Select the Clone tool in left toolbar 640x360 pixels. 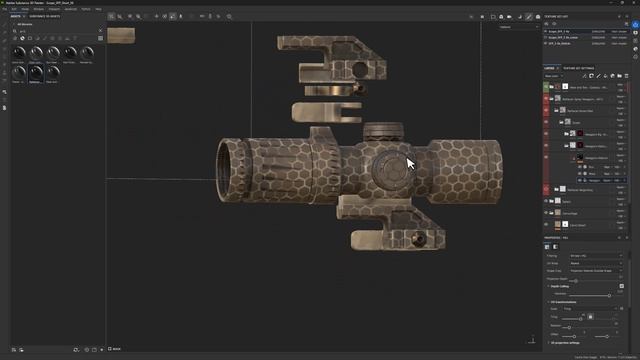(x=4, y=64)
